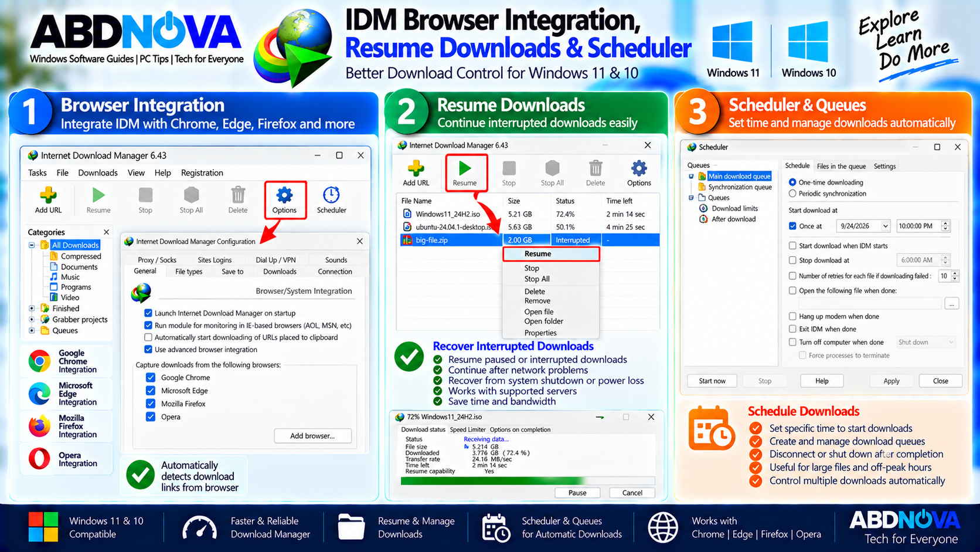Select Synchronization queue in Scheduler
This screenshot has height=552, width=980.
click(734, 187)
